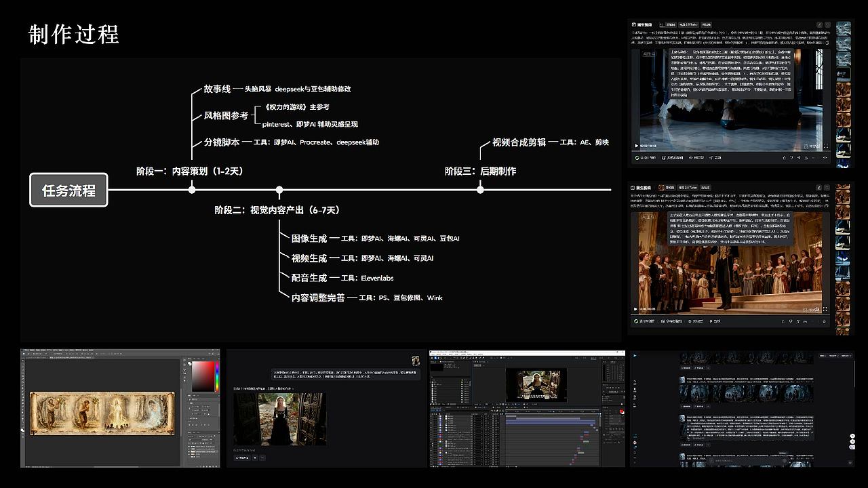This screenshot has height=488, width=868.
Task: Click the "阶段三：后期制作" label
Action: (480, 171)
